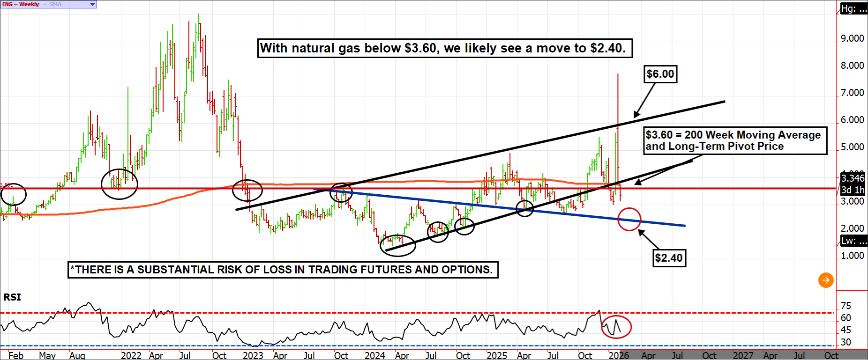Click the 5.000 price axis value

[x=853, y=147]
